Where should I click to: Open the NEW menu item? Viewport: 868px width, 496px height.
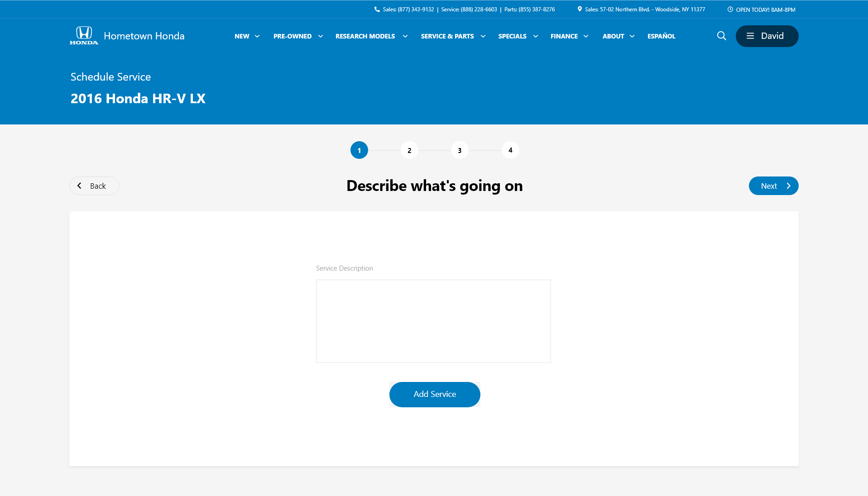click(242, 36)
